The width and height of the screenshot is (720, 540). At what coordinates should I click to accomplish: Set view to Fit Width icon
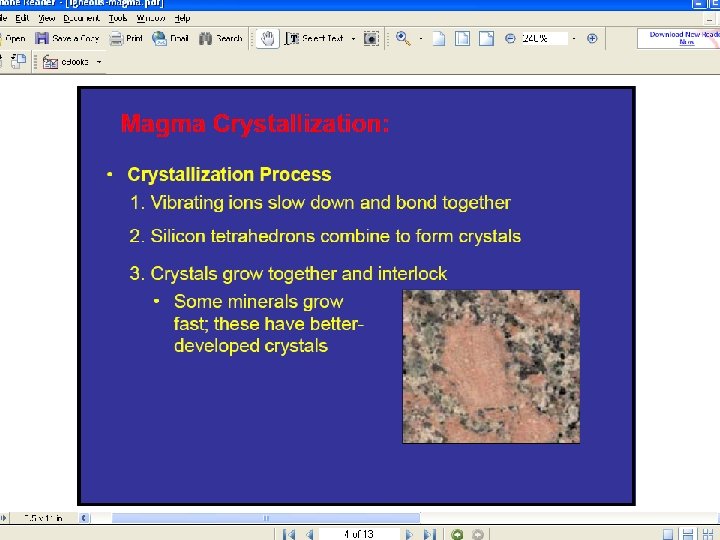pos(486,39)
